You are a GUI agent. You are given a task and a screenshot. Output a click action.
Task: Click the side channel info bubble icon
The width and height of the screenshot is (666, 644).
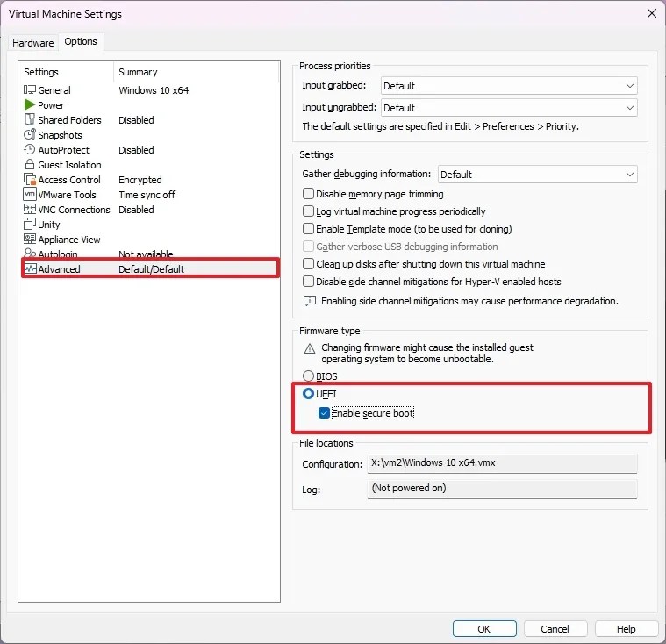point(310,301)
